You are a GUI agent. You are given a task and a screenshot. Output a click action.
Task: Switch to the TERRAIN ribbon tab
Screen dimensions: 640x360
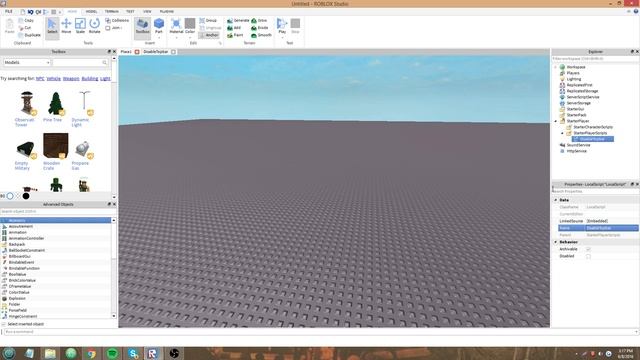click(x=111, y=11)
